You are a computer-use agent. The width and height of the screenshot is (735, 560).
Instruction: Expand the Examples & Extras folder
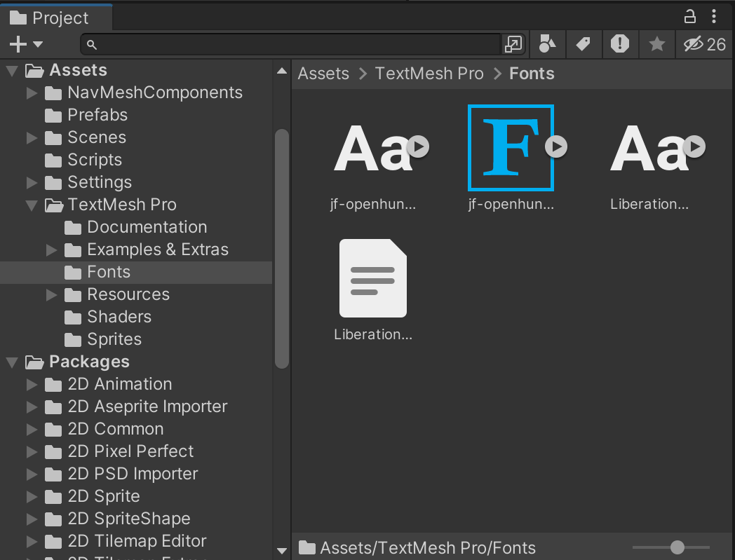pos(51,250)
